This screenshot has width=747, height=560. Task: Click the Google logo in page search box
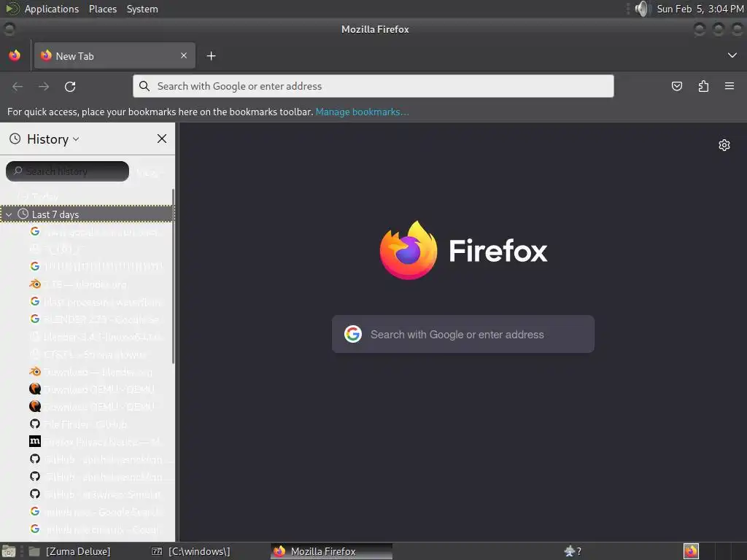pos(353,334)
